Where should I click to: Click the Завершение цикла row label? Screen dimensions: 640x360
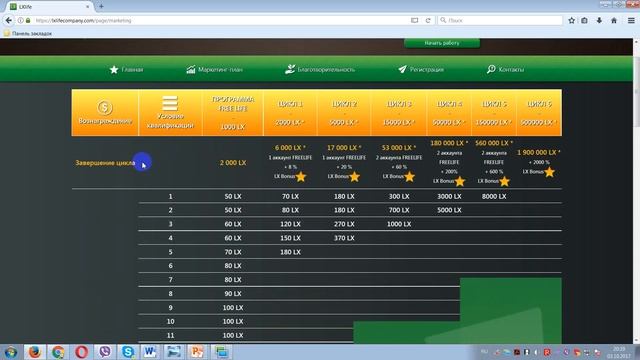105,163
